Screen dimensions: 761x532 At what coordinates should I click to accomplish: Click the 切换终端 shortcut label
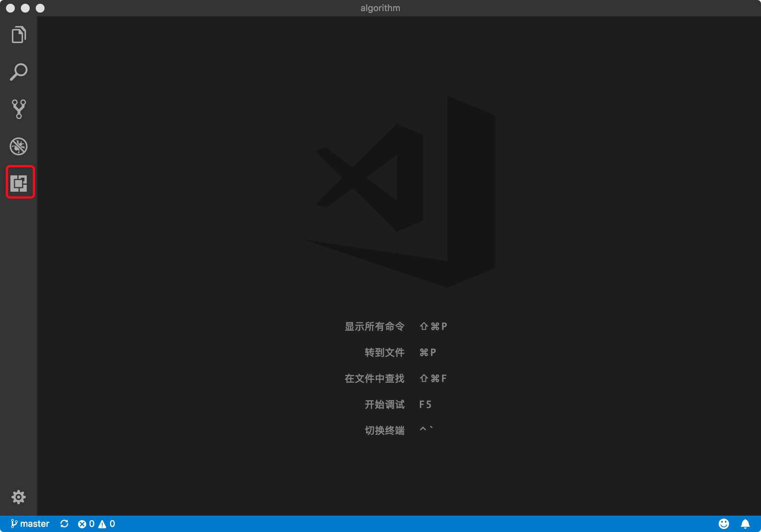click(x=384, y=431)
